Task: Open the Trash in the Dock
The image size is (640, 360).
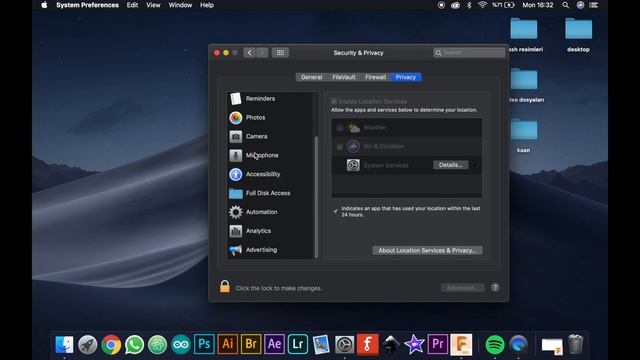Action: (576, 344)
